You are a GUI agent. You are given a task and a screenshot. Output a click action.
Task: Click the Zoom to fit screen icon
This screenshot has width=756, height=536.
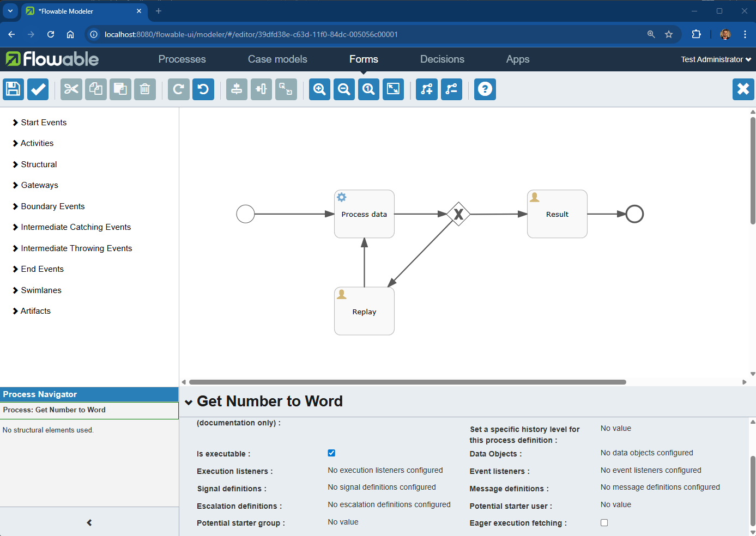(x=393, y=89)
